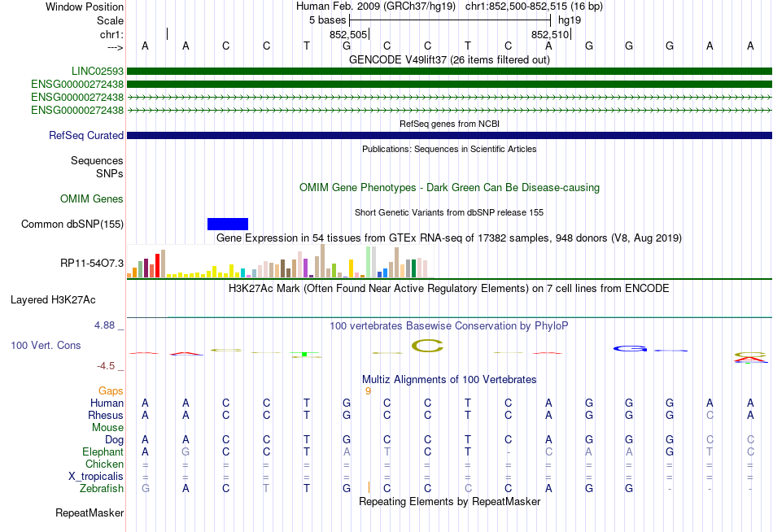Screen dimensions: 773x532
Task: Click the Multiz Alignments of 100 Vertebrates title
Action: tap(449, 380)
